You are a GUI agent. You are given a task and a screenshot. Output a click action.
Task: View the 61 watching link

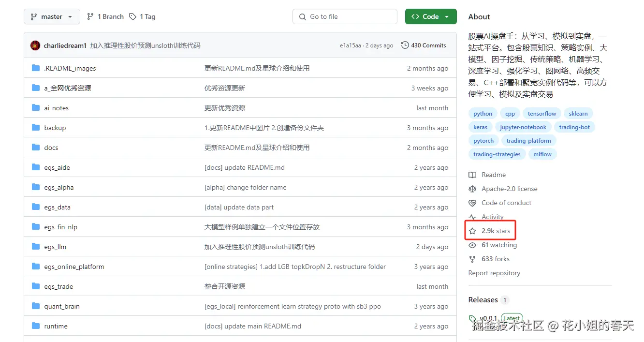(499, 245)
